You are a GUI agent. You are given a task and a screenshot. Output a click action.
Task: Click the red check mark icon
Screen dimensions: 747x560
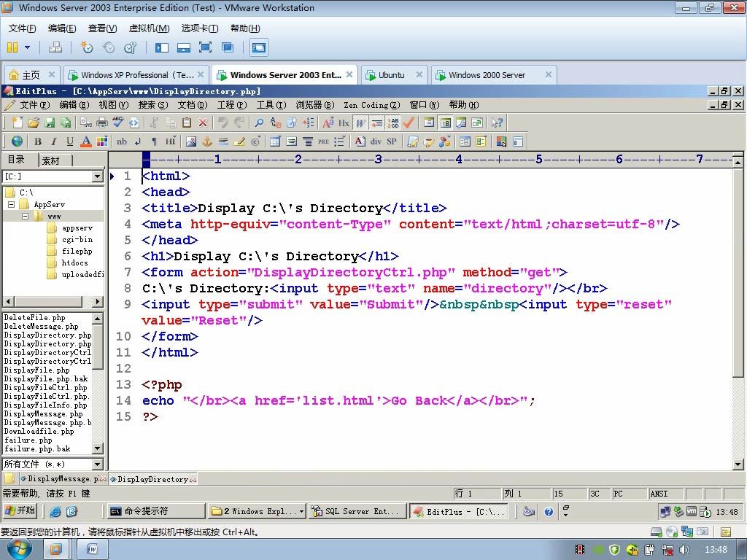point(409,122)
